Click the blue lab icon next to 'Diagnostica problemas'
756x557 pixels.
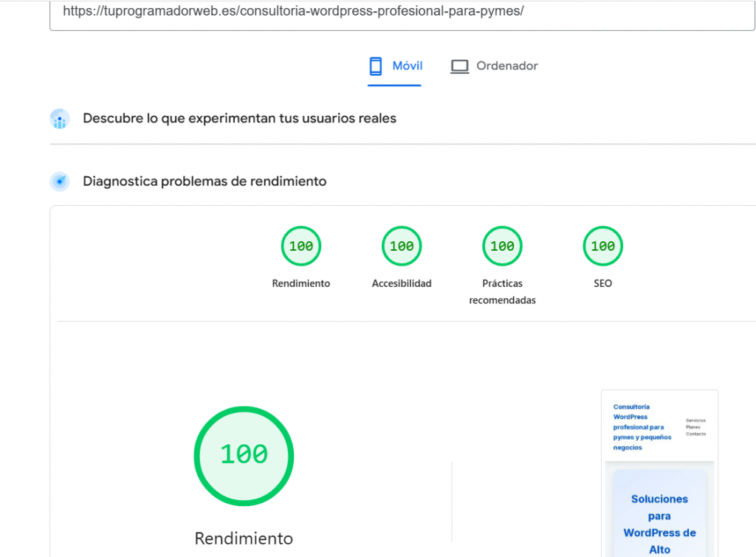click(59, 181)
